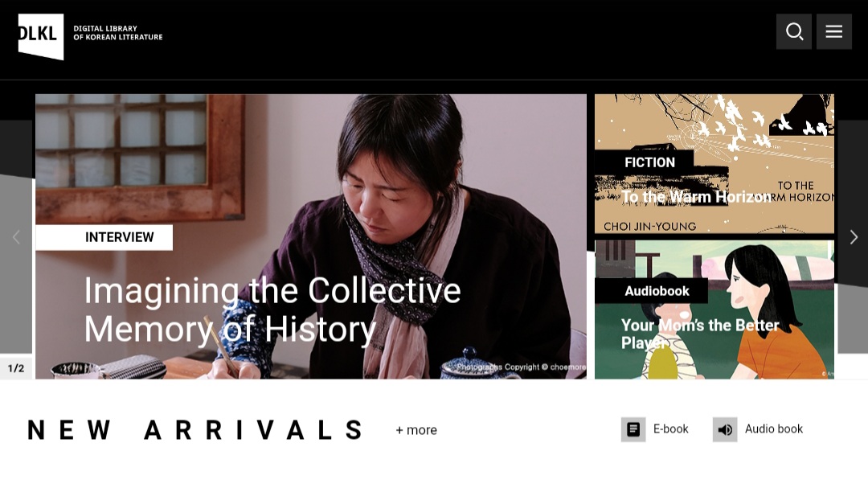
Task: Open Your Mom's the Better Player title
Action: [700, 334]
